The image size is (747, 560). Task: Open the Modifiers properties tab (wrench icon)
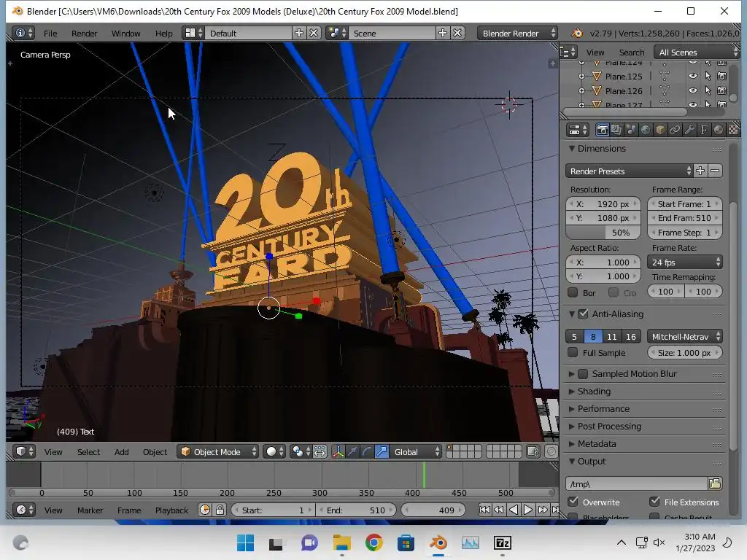tap(689, 130)
